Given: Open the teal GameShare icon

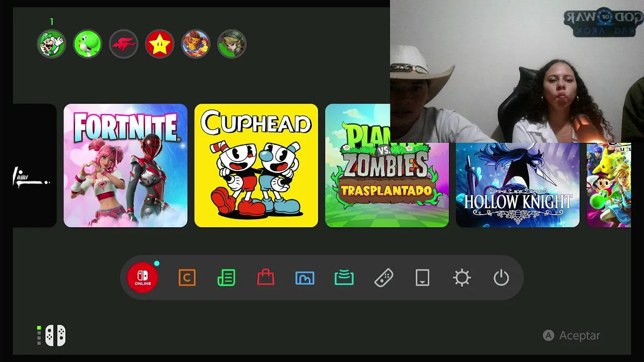Looking at the screenshot, I should (x=344, y=278).
